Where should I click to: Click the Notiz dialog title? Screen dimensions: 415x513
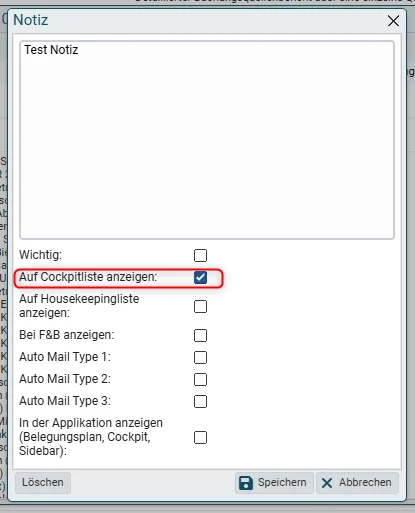pyautogui.click(x=31, y=20)
